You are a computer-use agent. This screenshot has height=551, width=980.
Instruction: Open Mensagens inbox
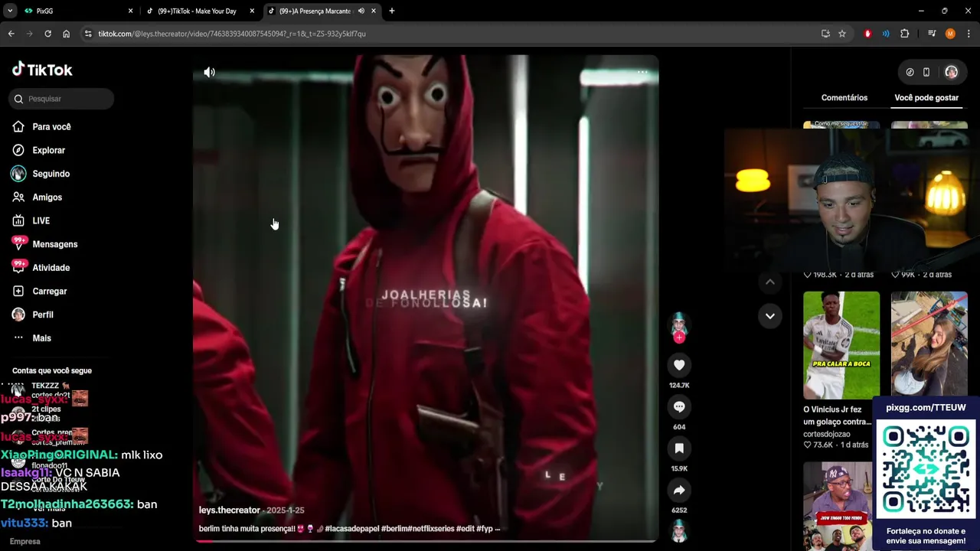coord(54,244)
